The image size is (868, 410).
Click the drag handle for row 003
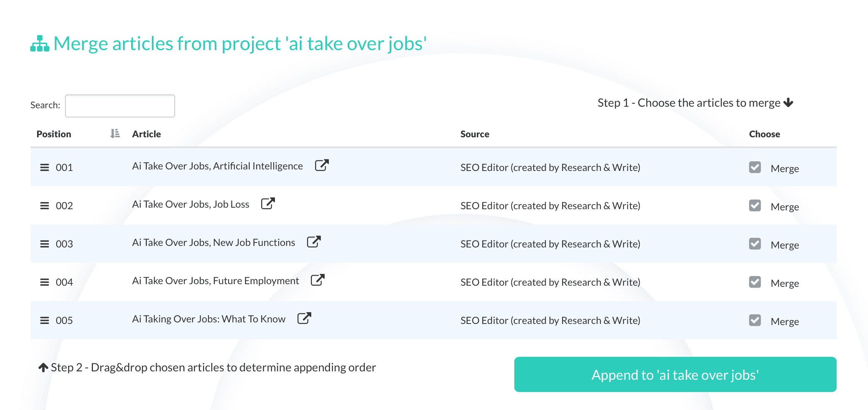pos(44,244)
